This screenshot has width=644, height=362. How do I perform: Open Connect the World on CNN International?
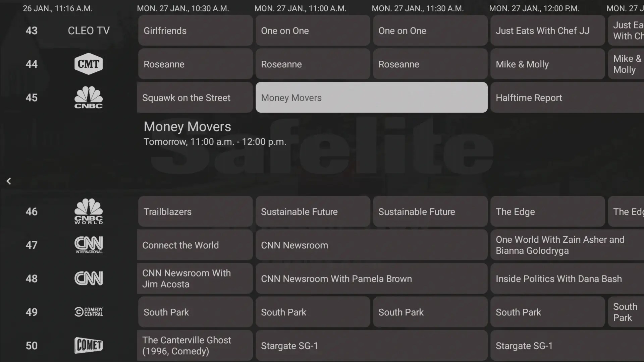click(195, 245)
